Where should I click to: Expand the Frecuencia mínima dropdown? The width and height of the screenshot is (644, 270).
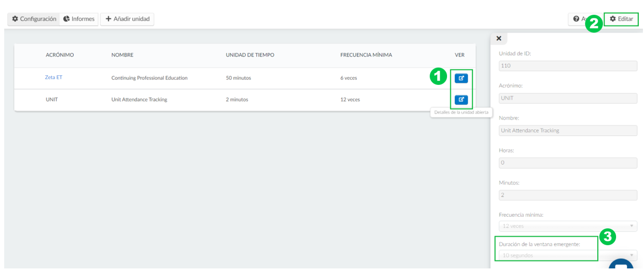568,226
